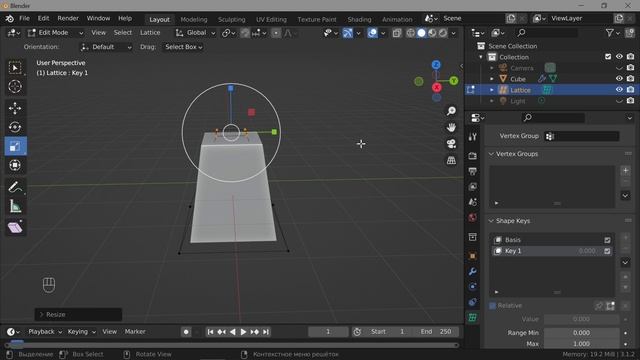Open Drag Select Box dropdown
Viewport: 640px width, 360px height.
pyautogui.click(x=183, y=47)
